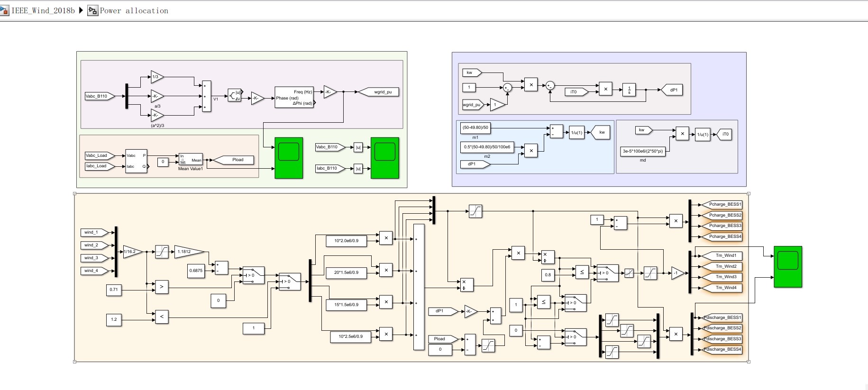Select the 1/16.2 gain block
The height and width of the screenshot is (390, 868).
tap(132, 252)
